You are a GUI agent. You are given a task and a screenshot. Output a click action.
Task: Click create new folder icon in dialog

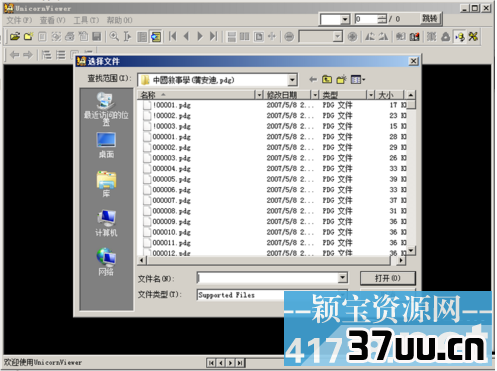coord(341,80)
